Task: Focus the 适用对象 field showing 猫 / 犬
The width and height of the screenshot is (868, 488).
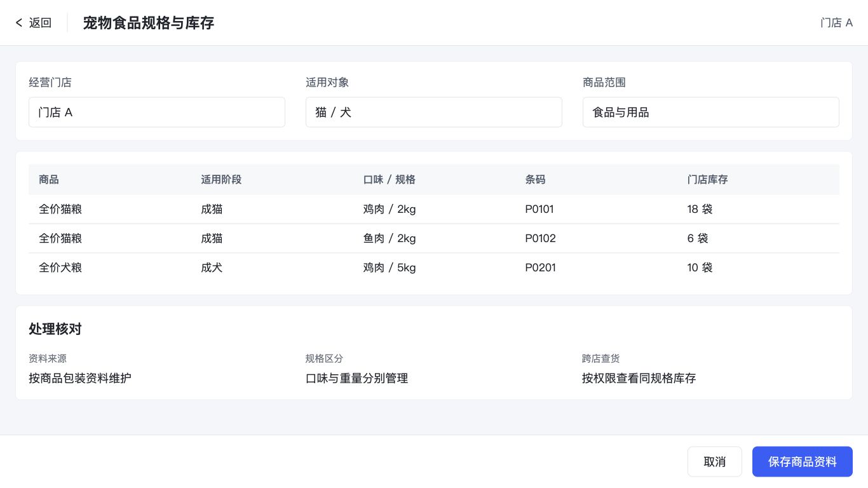Action: [433, 112]
